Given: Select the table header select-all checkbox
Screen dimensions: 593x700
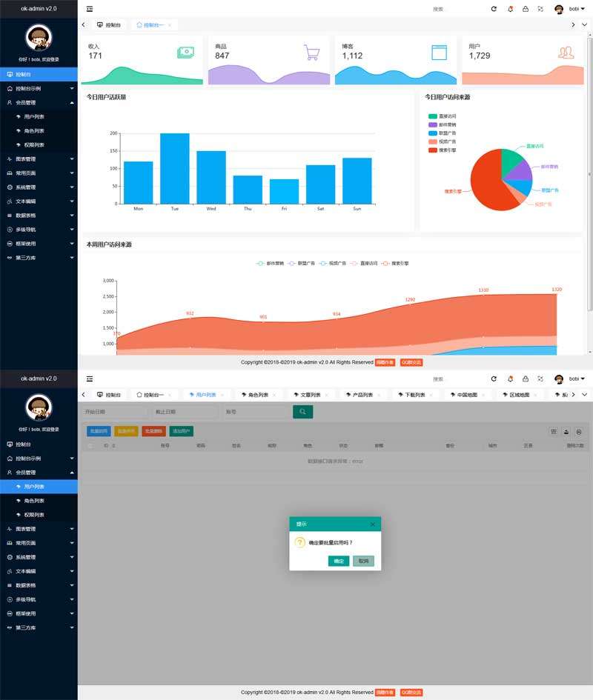Looking at the screenshot, I should pyautogui.click(x=91, y=446).
